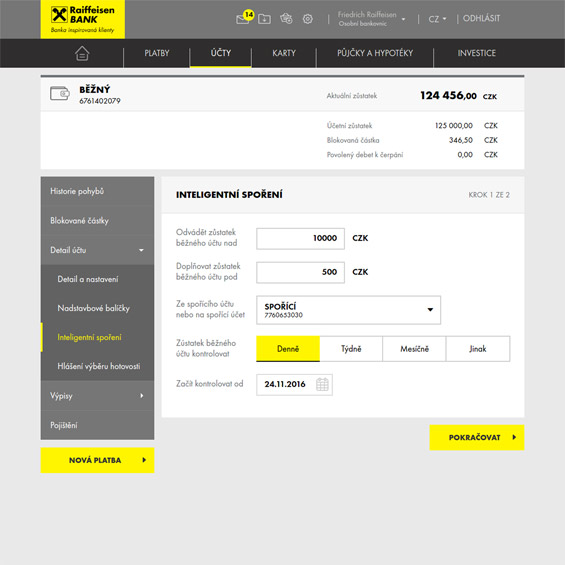Open the messages envelope icon with badge 14

coord(244,17)
